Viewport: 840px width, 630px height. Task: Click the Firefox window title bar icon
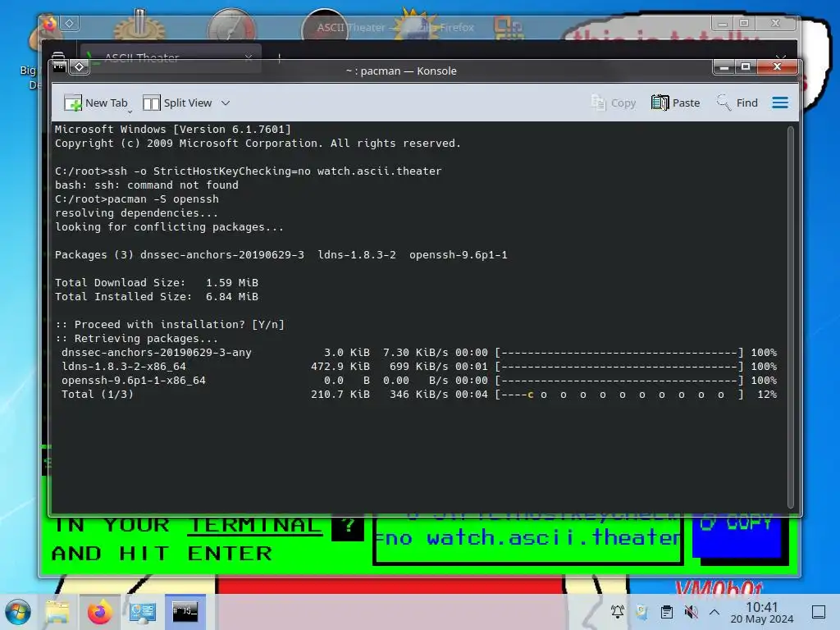tap(49, 24)
